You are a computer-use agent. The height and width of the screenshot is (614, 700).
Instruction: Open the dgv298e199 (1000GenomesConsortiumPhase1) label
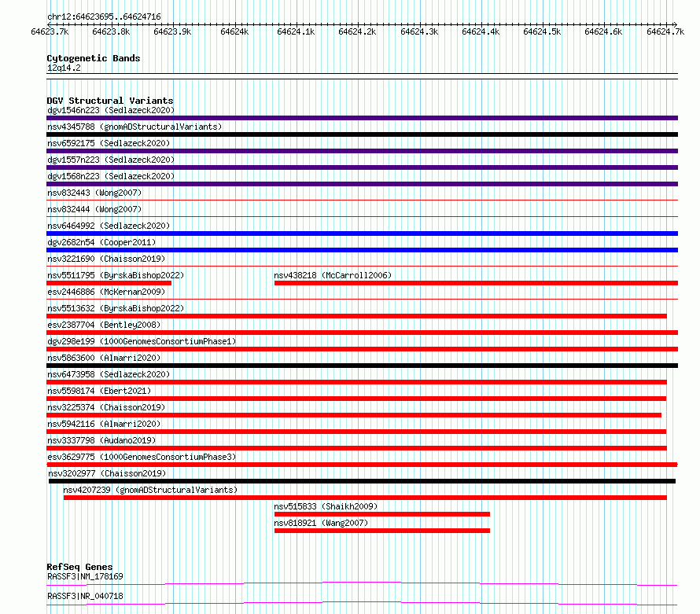pos(142,341)
